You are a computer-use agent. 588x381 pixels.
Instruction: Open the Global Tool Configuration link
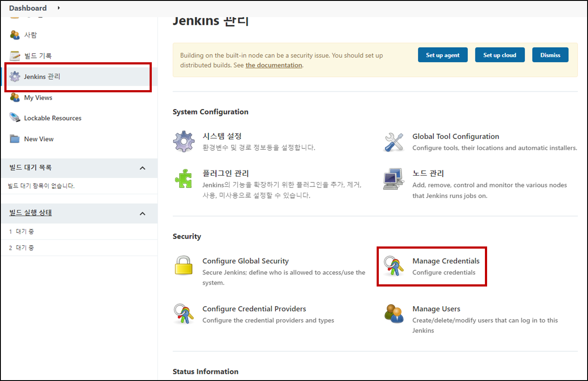pos(456,136)
